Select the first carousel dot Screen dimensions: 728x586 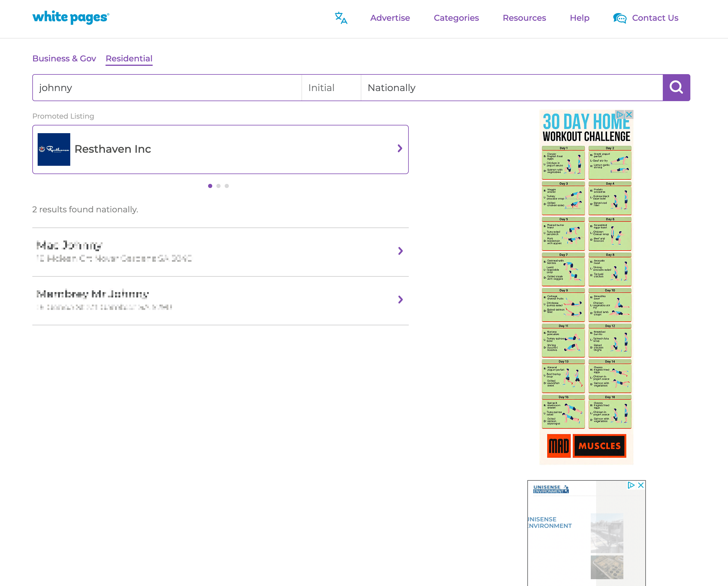tap(210, 186)
